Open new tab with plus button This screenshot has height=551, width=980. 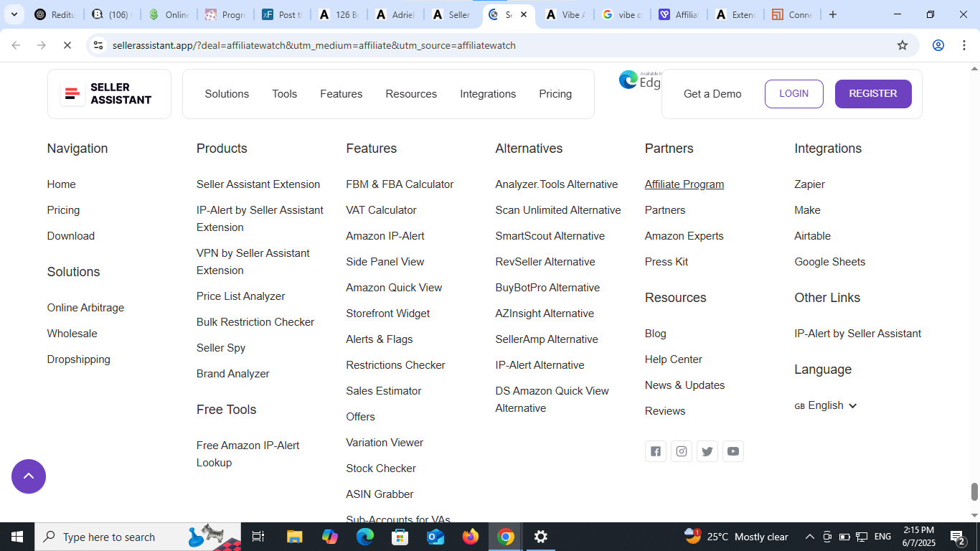833,14
